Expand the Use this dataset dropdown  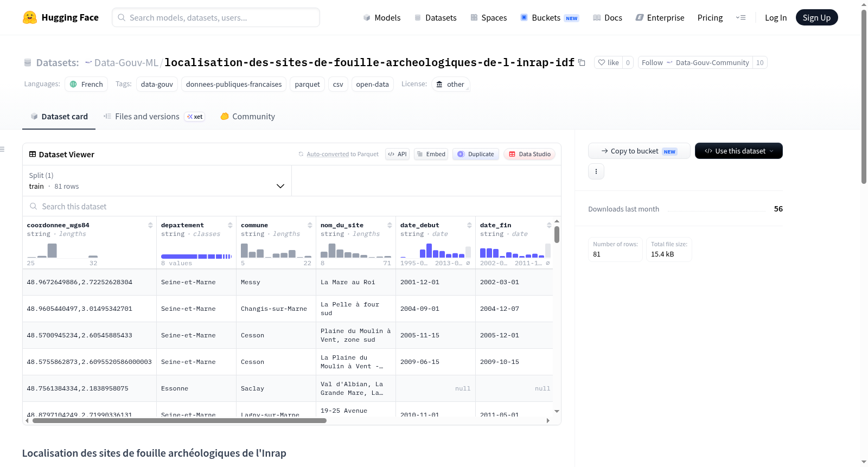[739, 151]
